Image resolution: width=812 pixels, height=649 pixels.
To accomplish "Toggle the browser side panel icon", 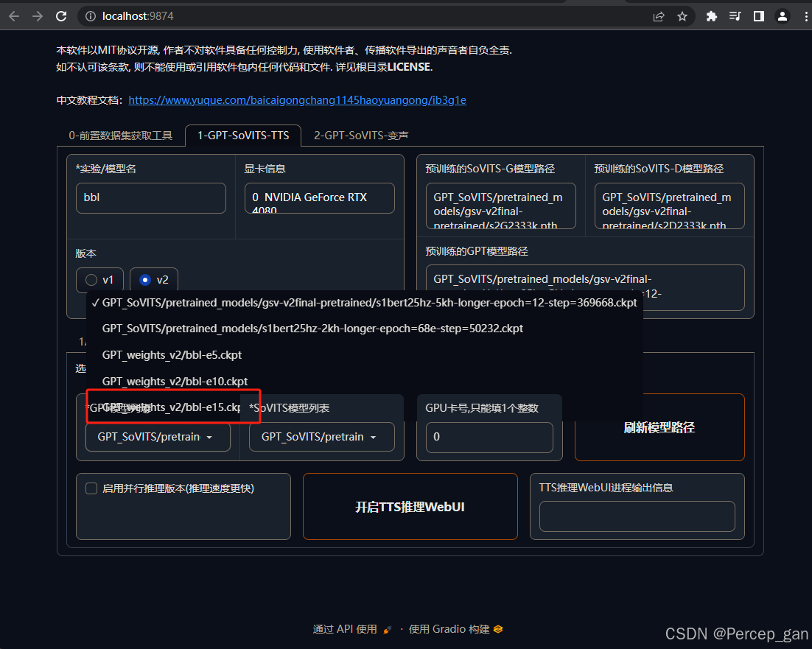I will point(759,16).
